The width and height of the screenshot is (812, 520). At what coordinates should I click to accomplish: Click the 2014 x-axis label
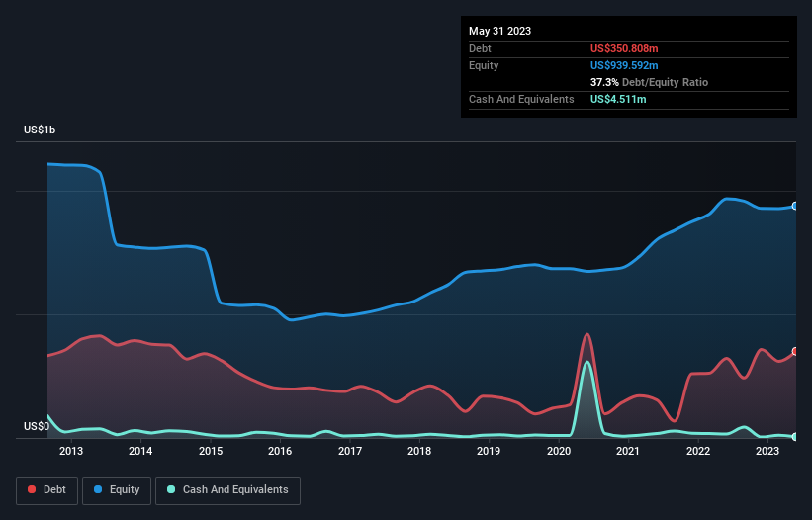coord(140,451)
